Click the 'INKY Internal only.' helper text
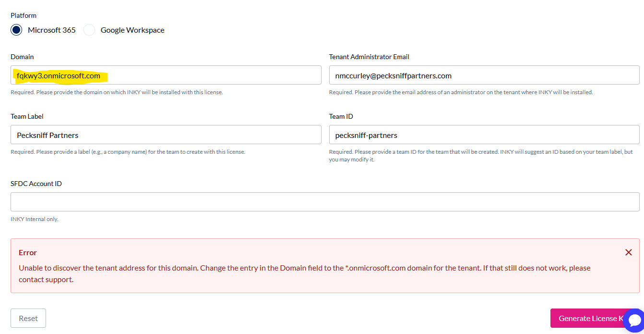This screenshot has width=644, height=334. click(x=35, y=219)
